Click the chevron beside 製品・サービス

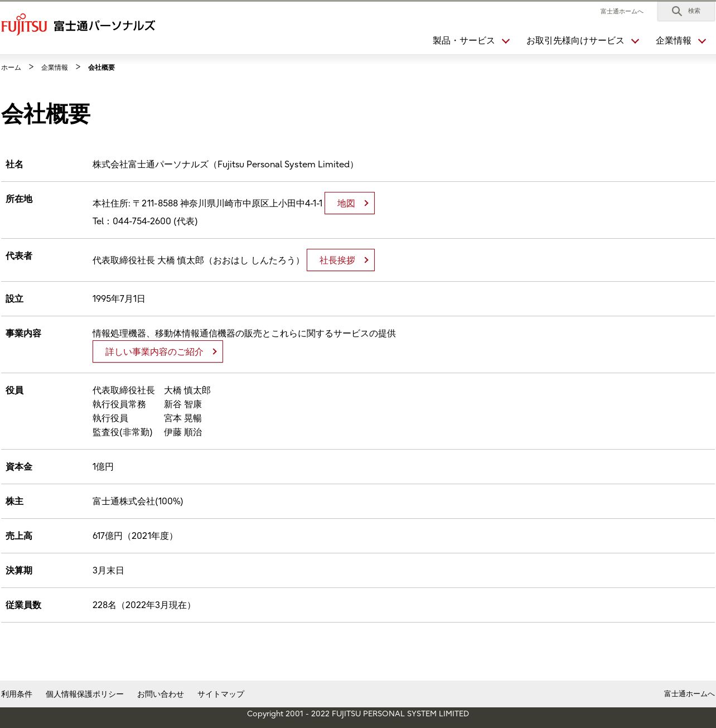(x=506, y=41)
